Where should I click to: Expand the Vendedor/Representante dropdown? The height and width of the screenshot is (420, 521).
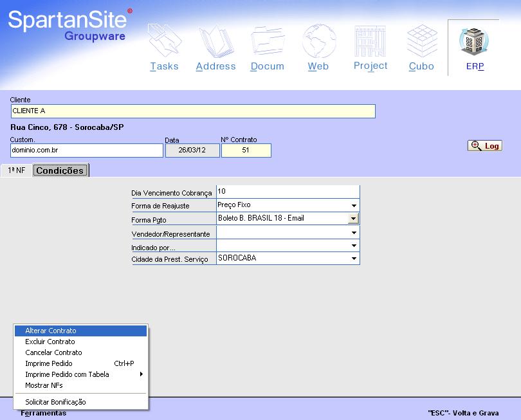pos(354,233)
